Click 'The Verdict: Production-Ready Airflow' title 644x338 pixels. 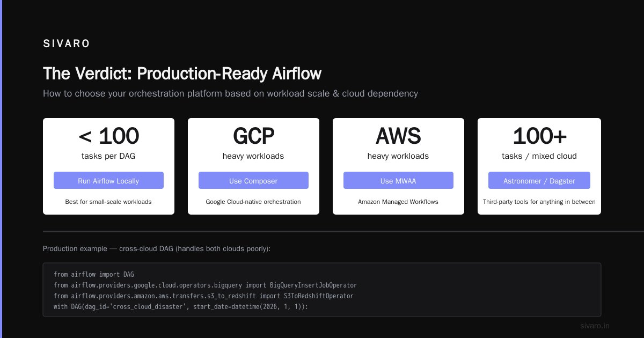(x=182, y=74)
